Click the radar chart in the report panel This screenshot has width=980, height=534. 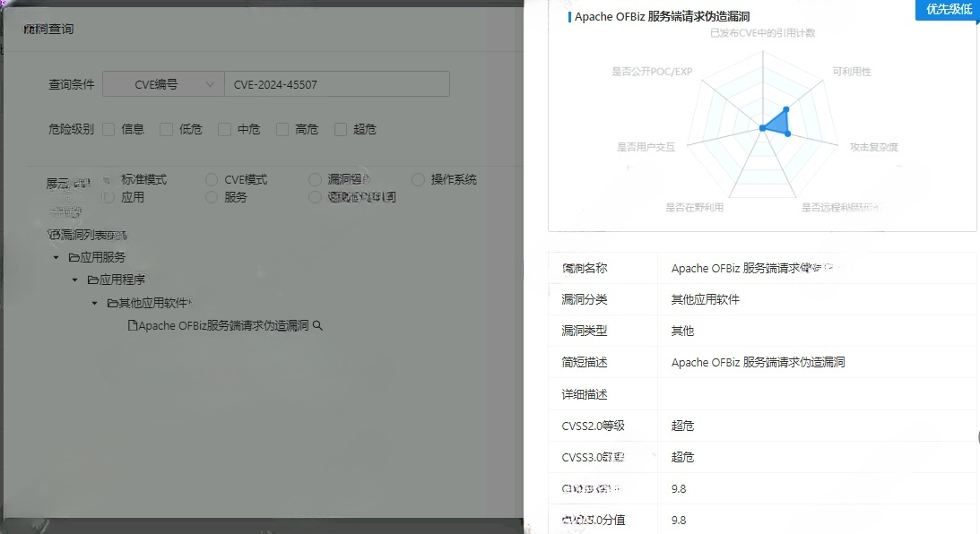click(x=762, y=125)
